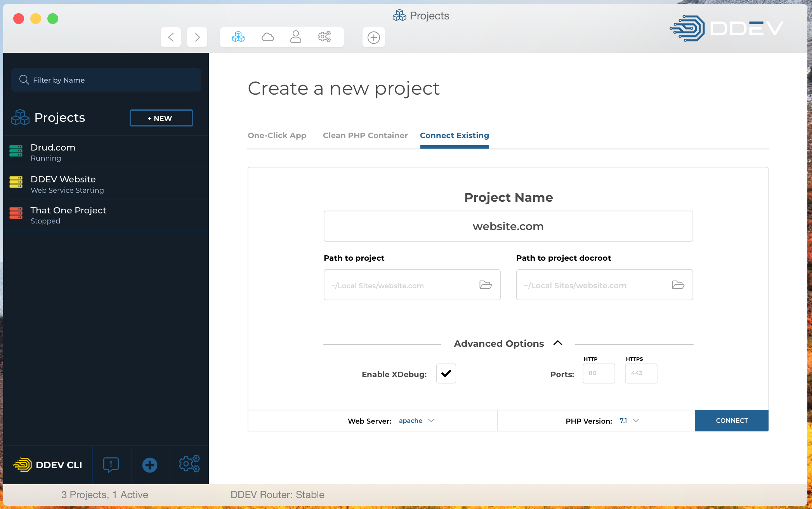Open the back navigation arrow
The width and height of the screenshot is (812, 509).
(171, 37)
